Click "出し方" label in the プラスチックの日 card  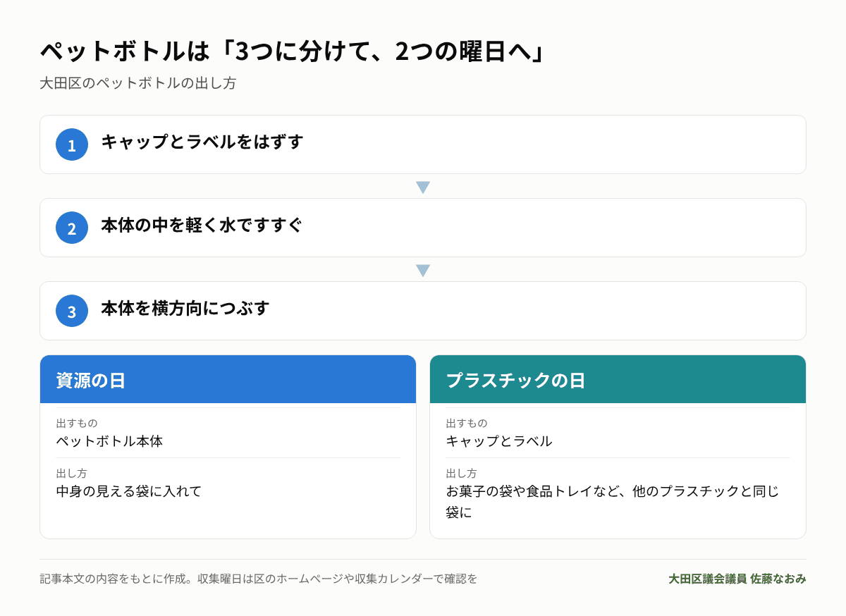point(462,473)
